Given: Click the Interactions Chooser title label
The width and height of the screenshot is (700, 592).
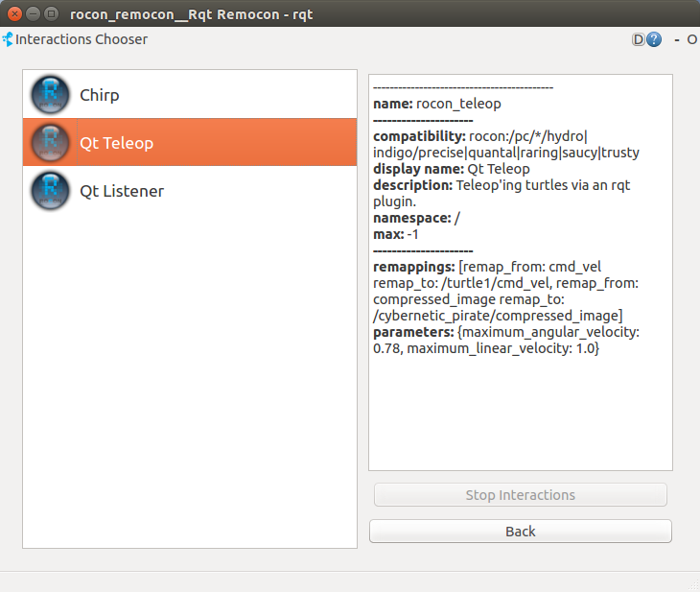Looking at the screenshot, I should pyautogui.click(x=82, y=40).
